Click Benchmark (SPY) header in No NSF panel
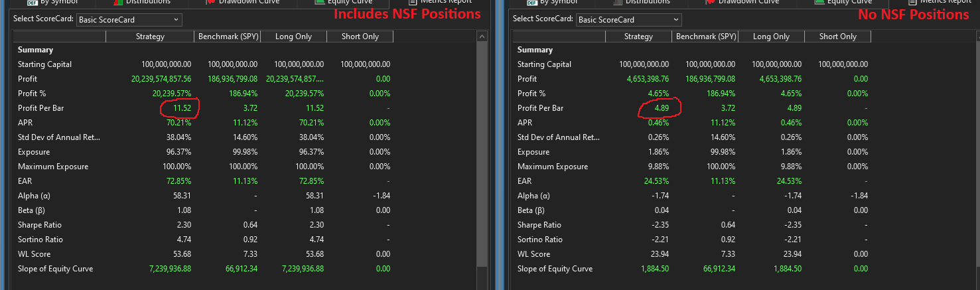The width and height of the screenshot is (980, 290). point(705,36)
